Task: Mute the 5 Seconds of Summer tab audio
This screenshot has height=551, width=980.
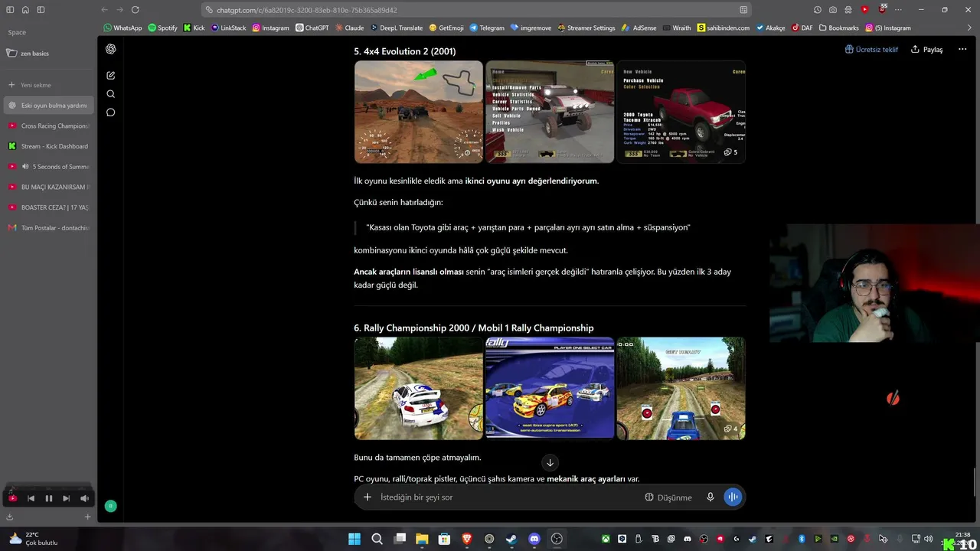Action: (25, 167)
